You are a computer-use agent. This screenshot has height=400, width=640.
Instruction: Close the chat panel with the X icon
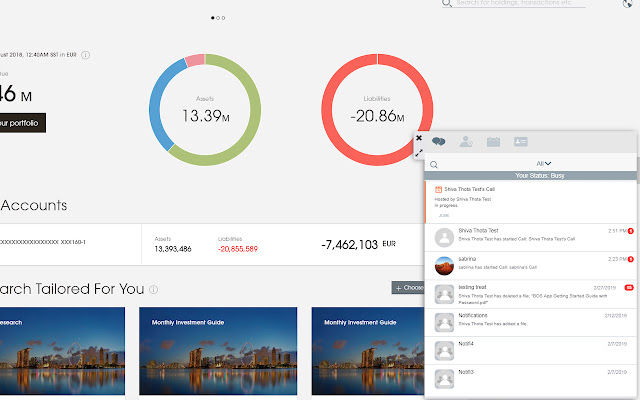pyautogui.click(x=419, y=138)
